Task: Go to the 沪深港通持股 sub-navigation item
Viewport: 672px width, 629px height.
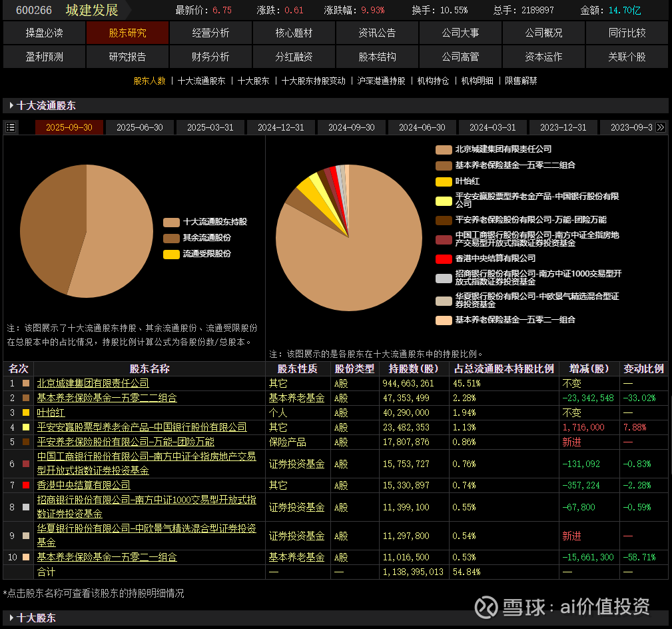Action: pos(381,81)
